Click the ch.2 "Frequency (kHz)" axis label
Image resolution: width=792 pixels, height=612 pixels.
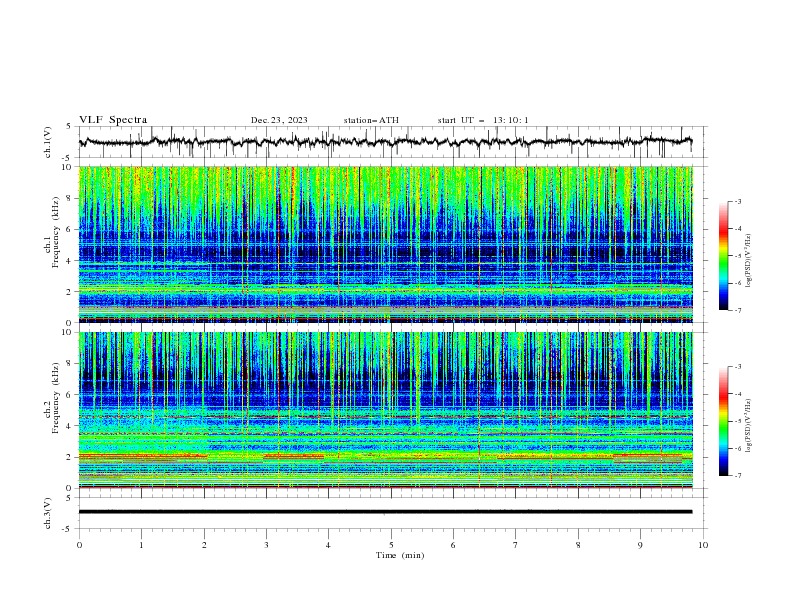click(x=56, y=398)
